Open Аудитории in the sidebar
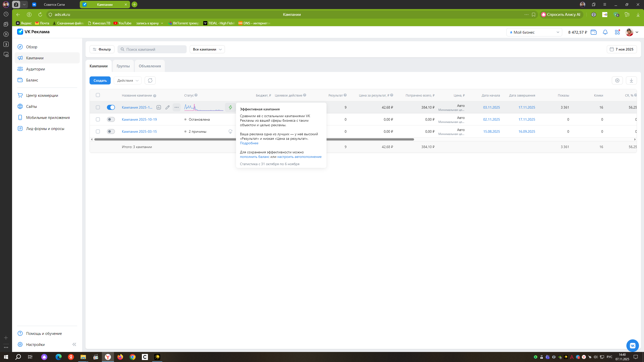644x362 pixels. tap(47, 69)
